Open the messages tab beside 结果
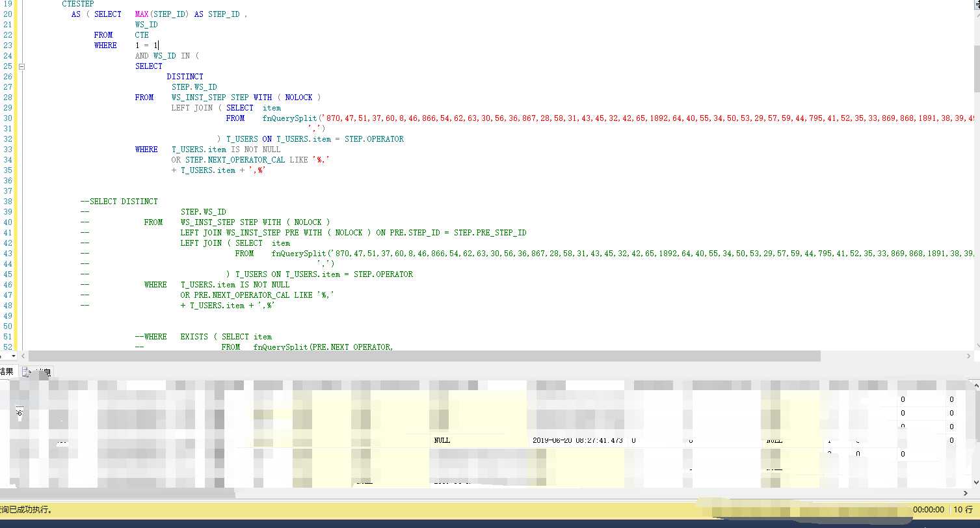This screenshot has width=980, height=528. tap(37, 372)
